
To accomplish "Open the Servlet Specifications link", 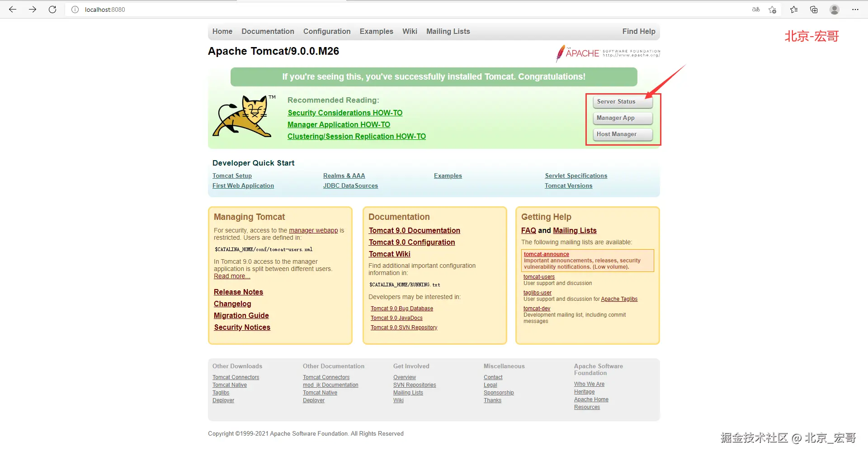I will point(576,176).
